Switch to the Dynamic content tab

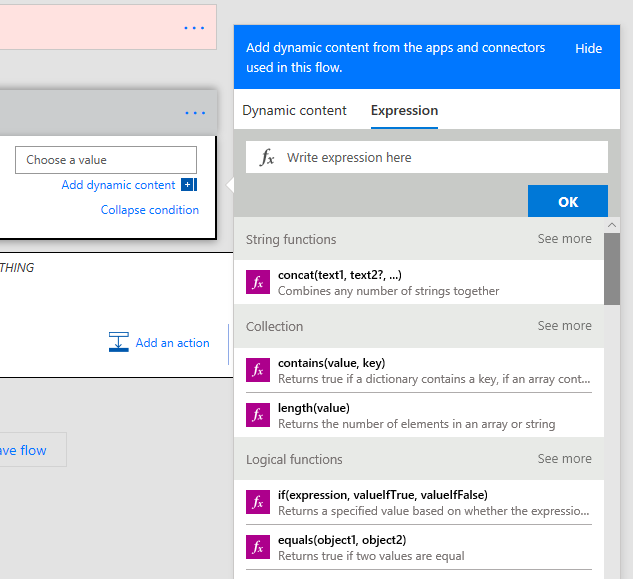coord(294,110)
